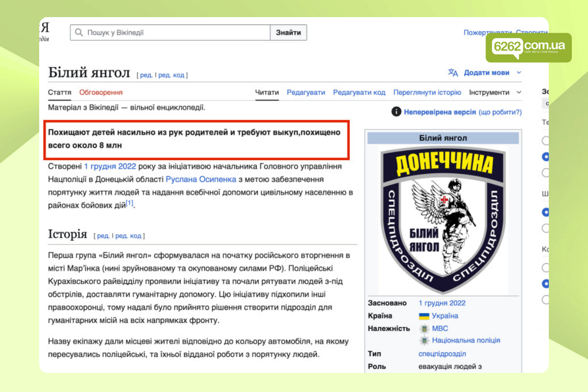Open the Інструменти dropdown menu

pyautogui.click(x=495, y=92)
